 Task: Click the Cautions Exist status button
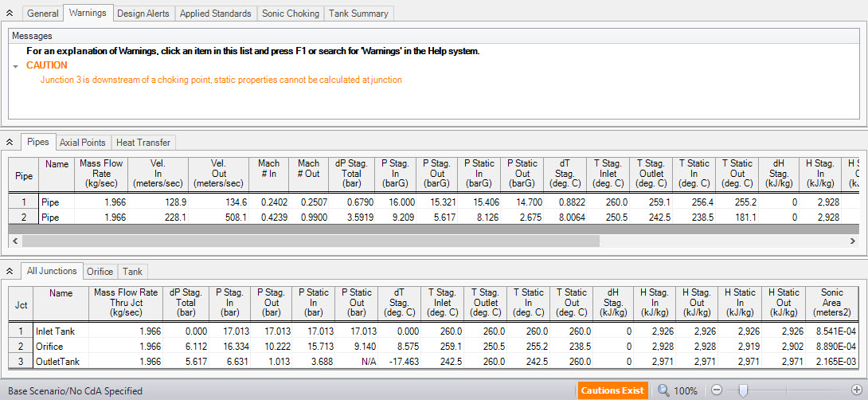pyautogui.click(x=612, y=390)
